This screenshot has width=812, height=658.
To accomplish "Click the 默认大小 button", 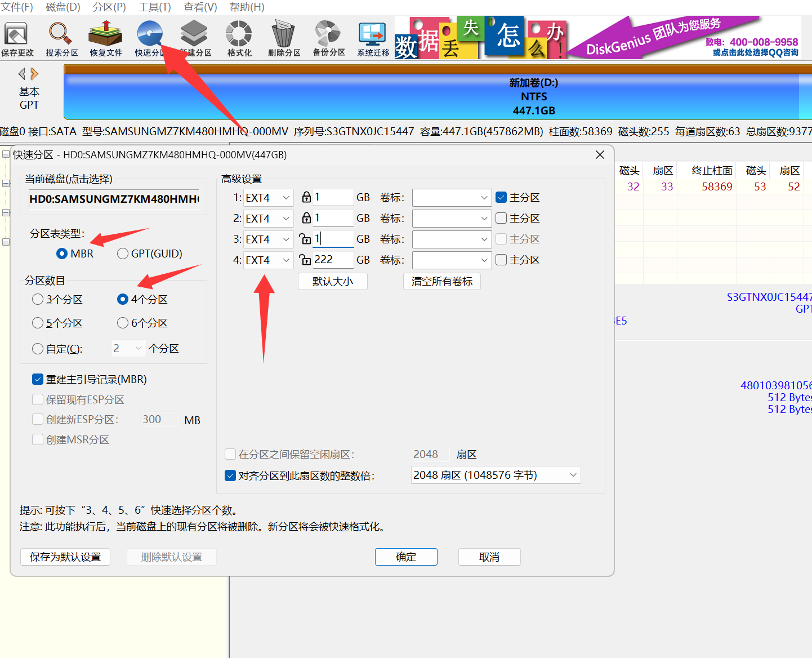I will (x=332, y=281).
